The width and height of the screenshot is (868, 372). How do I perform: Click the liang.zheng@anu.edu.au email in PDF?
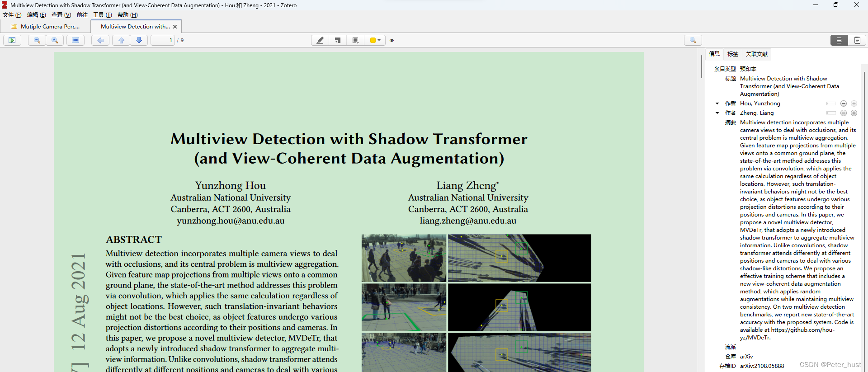(x=468, y=221)
